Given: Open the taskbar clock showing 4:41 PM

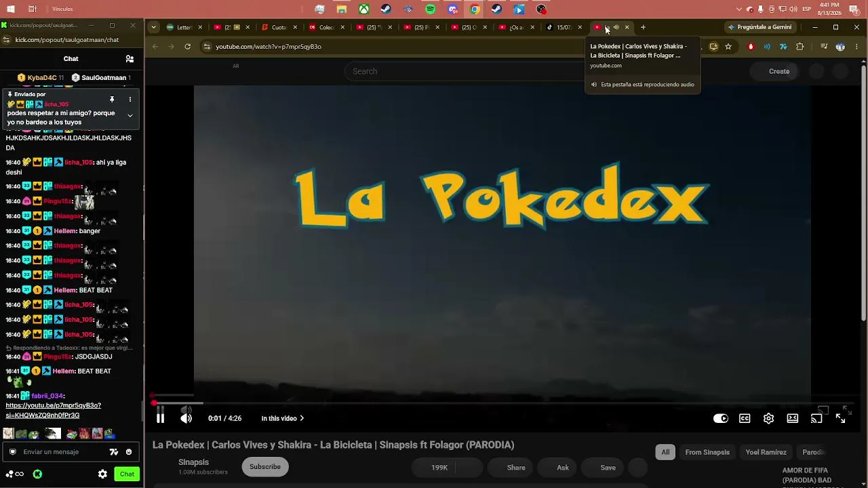Looking at the screenshot, I should 829,9.
